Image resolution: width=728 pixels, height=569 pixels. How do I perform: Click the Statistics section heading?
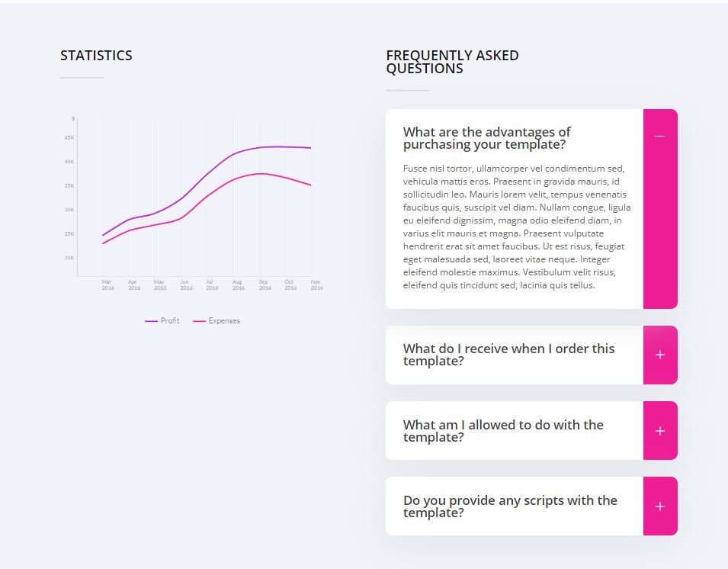(96, 56)
